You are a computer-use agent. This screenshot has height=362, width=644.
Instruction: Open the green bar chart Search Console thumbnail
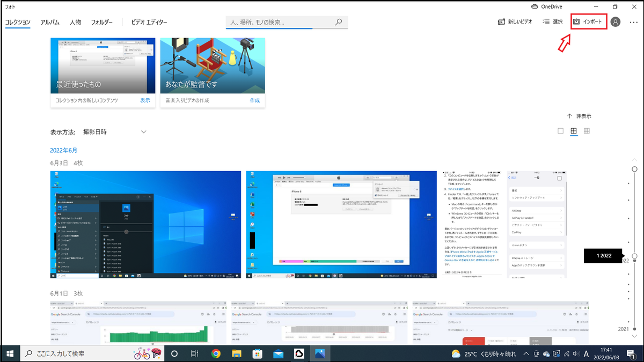point(138,322)
